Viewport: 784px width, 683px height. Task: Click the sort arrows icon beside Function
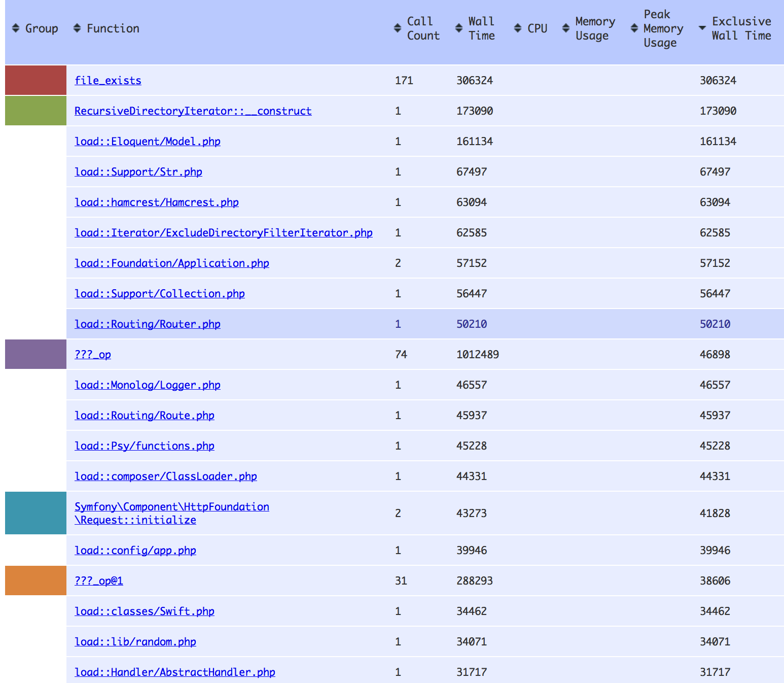pos(77,28)
